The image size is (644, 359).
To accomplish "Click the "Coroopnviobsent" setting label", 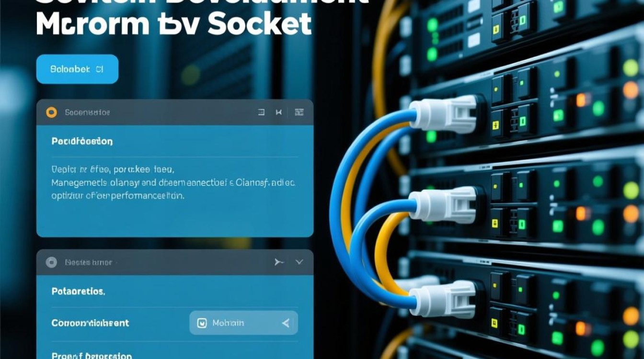I will 90,323.
